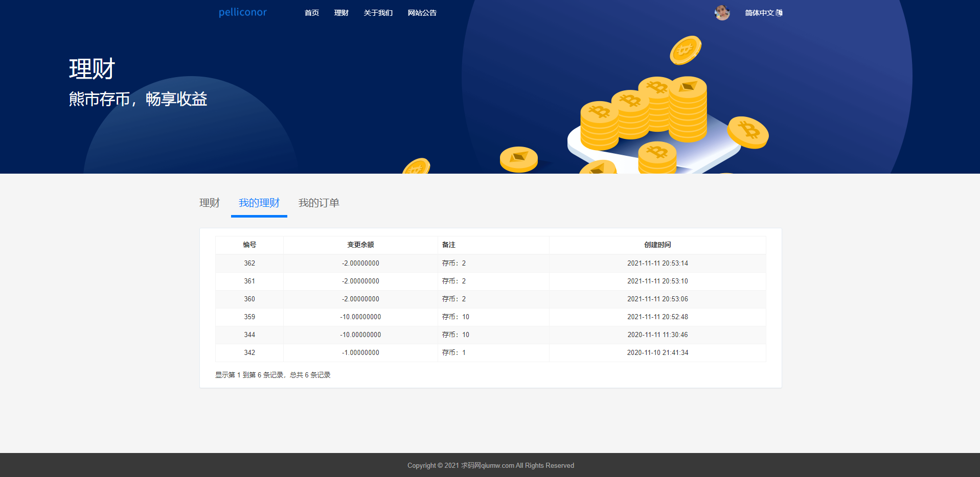The width and height of the screenshot is (980, 477).
Task: Open 理财 in the top navigation
Action: pos(341,13)
